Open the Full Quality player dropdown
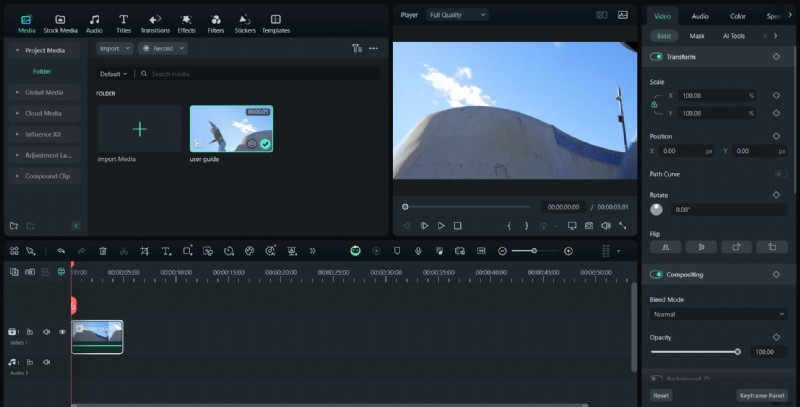 tap(458, 15)
